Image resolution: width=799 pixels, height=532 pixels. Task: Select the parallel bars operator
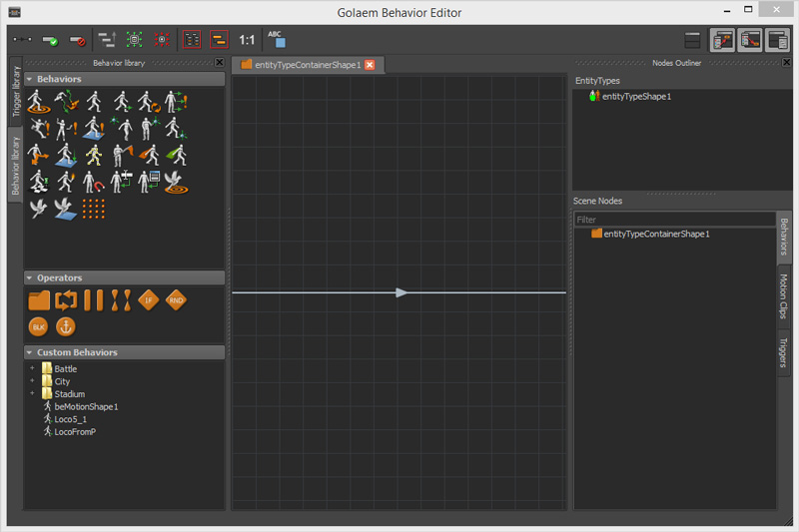tap(93, 300)
